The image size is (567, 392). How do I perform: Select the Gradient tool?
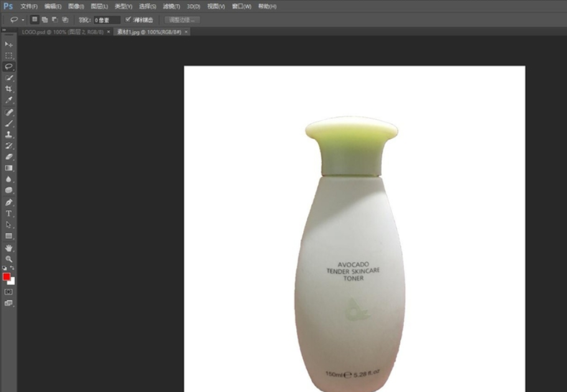(9, 168)
